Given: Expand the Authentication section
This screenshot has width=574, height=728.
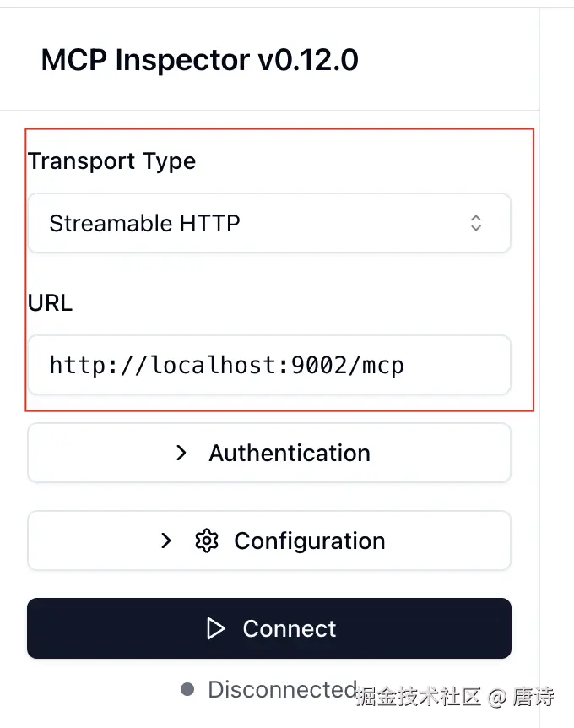Looking at the screenshot, I should click(x=268, y=453).
